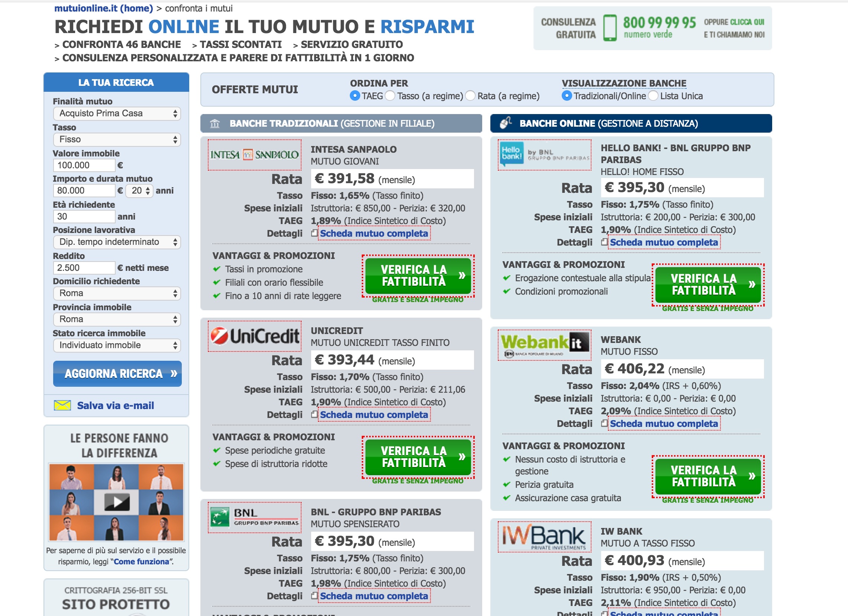Click the Reddito 2.500 field
This screenshot has width=848, height=616.
click(84, 268)
